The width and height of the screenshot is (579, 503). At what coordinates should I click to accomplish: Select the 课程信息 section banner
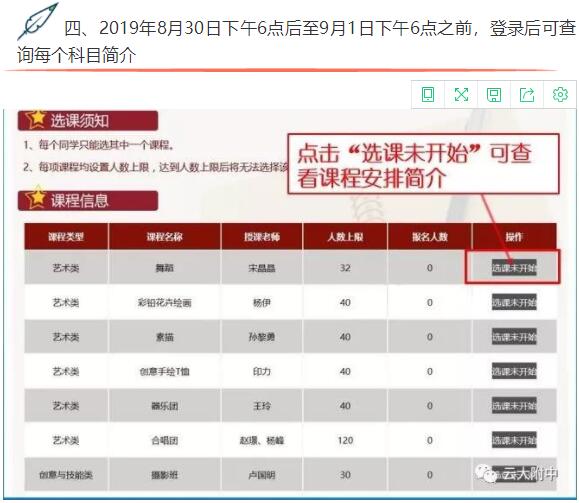tap(88, 200)
